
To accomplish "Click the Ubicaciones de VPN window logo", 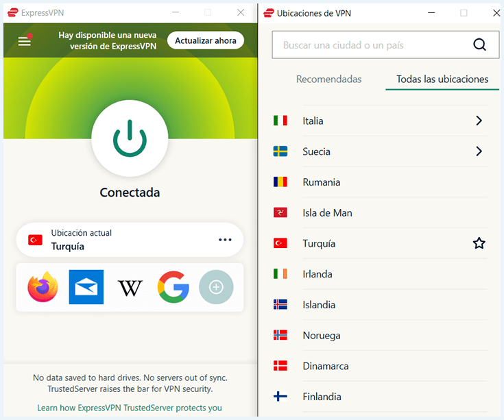I will (269, 13).
